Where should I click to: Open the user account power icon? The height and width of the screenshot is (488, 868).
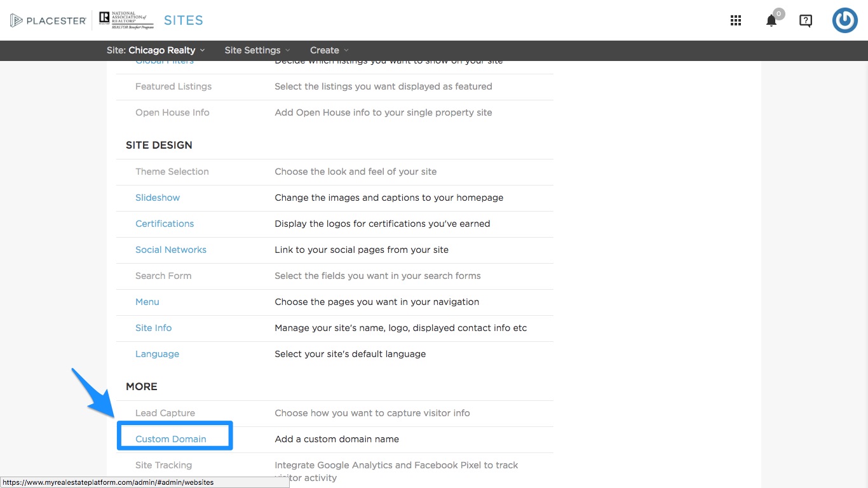tap(844, 20)
